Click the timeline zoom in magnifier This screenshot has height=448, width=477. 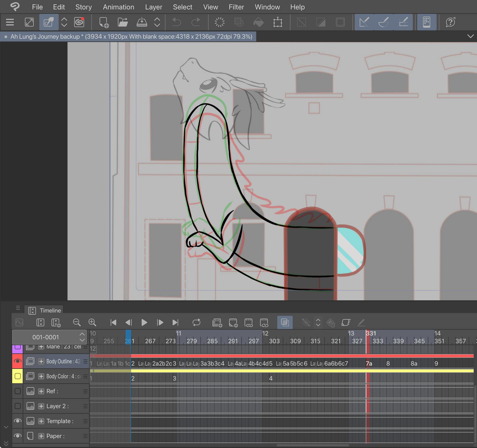pos(92,322)
